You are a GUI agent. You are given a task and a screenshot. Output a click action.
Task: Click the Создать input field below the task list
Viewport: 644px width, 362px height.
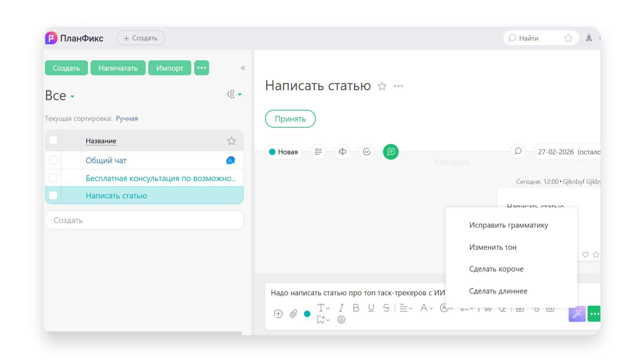point(144,220)
